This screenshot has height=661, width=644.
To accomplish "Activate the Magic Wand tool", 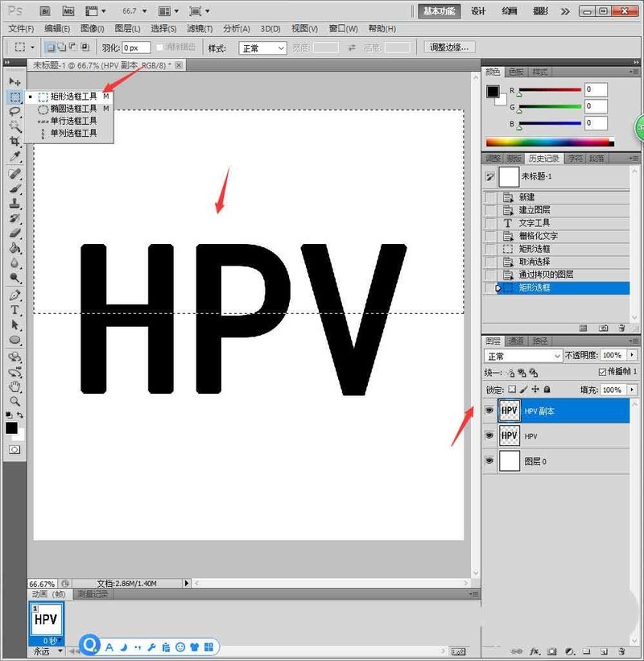I will point(14,126).
